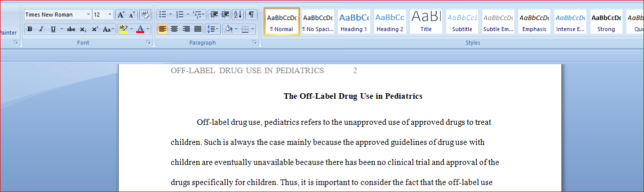
Task: Click the line starting children. Such is always
Action: coord(328,142)
